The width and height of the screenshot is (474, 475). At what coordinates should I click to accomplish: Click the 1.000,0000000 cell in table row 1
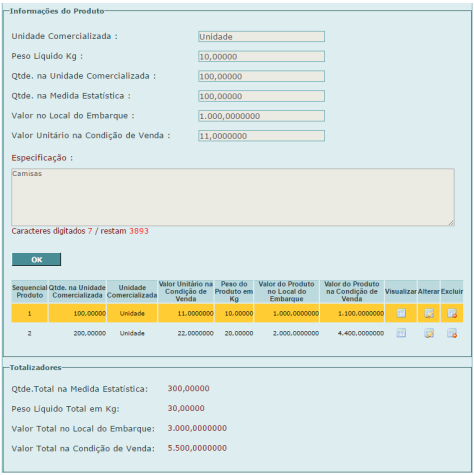[x=287, y=313]
